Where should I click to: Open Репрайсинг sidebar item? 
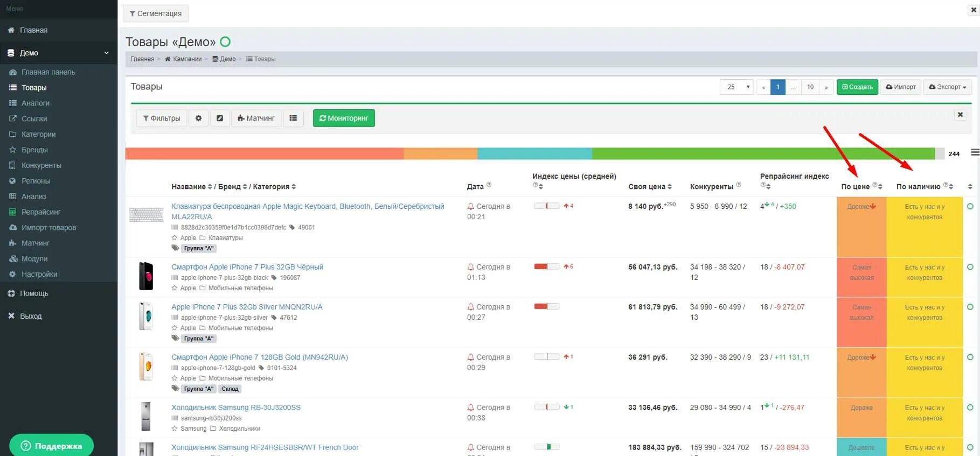[41, 212]
